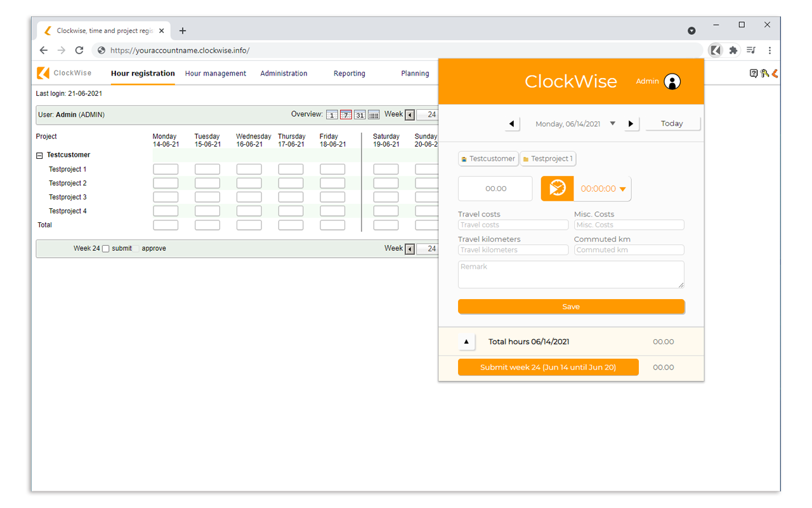The width and height of the screenshot is (812, 508).
Task: Click the previous day arrow in the widget
Action: (512, 124)
